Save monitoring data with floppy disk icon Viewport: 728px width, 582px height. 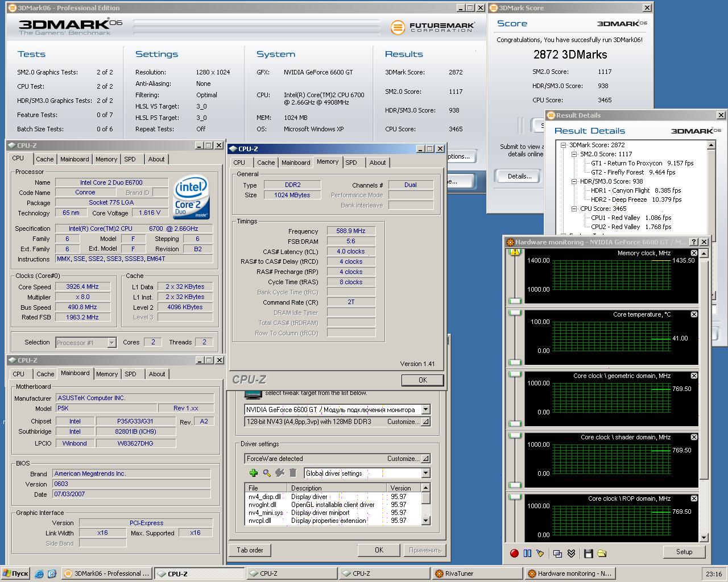(589, 553)
